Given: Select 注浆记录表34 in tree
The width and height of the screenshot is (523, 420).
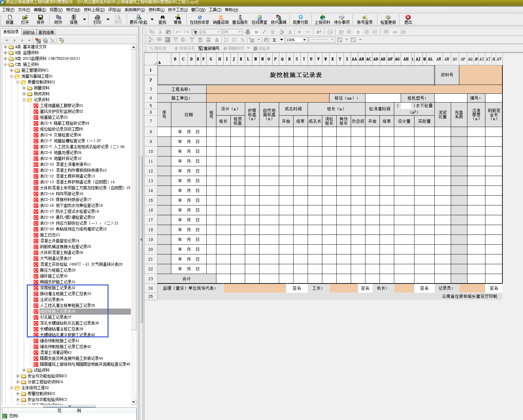Looking at the screenshot, I should pyautogui.click(x=52, y=299).
